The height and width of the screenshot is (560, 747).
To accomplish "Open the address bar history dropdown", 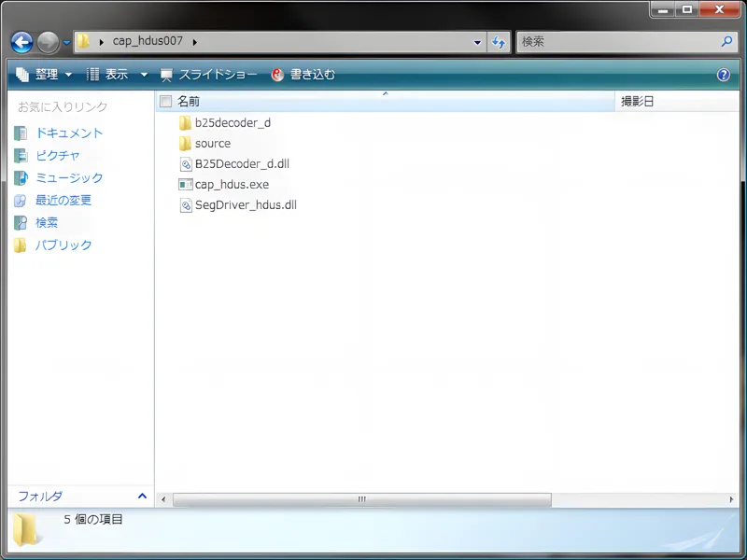I will pos(478,42).
